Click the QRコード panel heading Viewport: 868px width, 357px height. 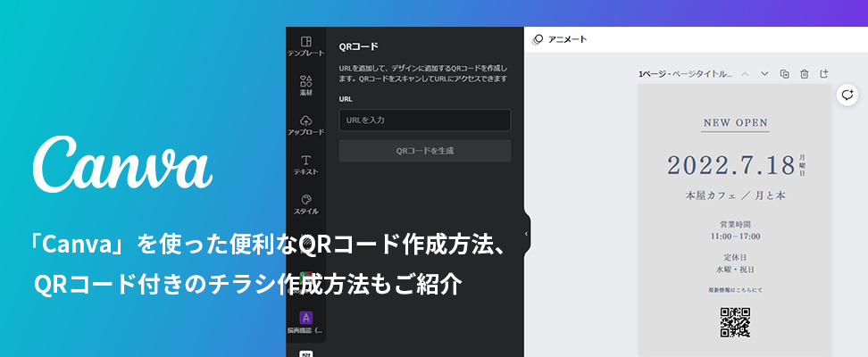tap(359, 47)
